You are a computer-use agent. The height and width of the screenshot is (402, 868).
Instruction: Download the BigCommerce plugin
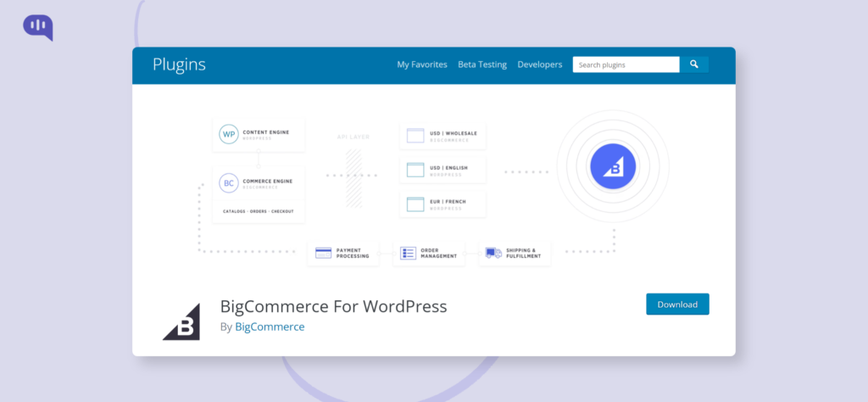click(677, 304)
